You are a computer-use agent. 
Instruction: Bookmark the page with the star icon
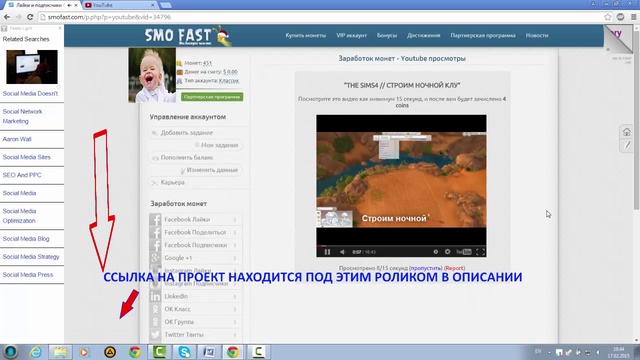click(608, 17)
